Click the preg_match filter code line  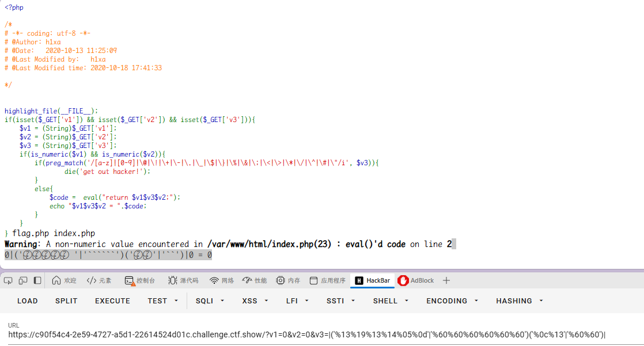click(x=207, y=162)
